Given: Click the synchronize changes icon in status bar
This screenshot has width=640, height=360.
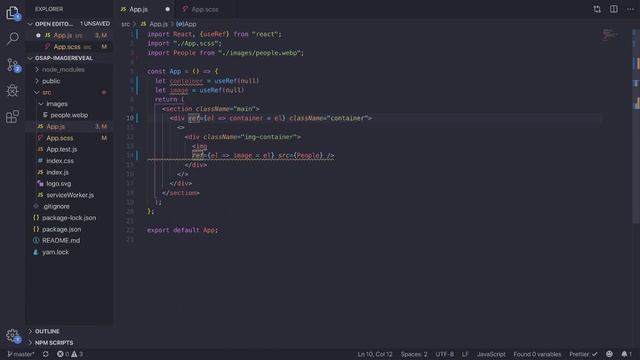Looking at the screenshot, I should [x=45, y=354].
